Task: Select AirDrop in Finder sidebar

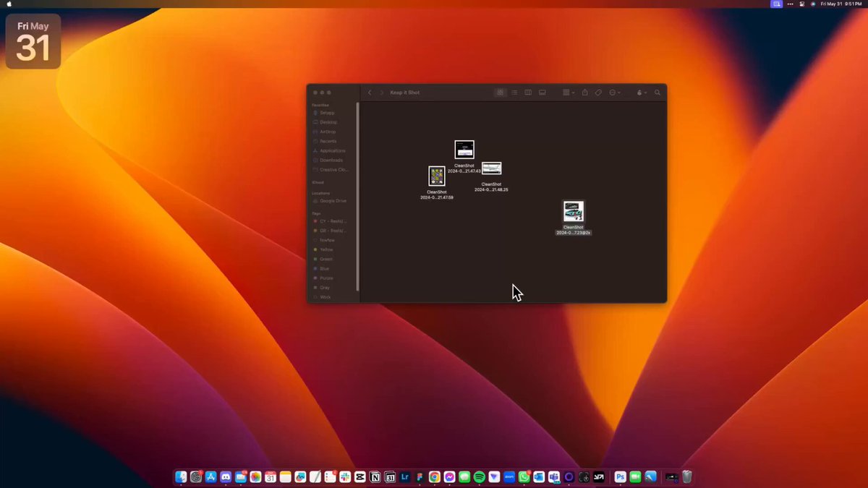Action: pyautogui.click(x=328, y=132)
